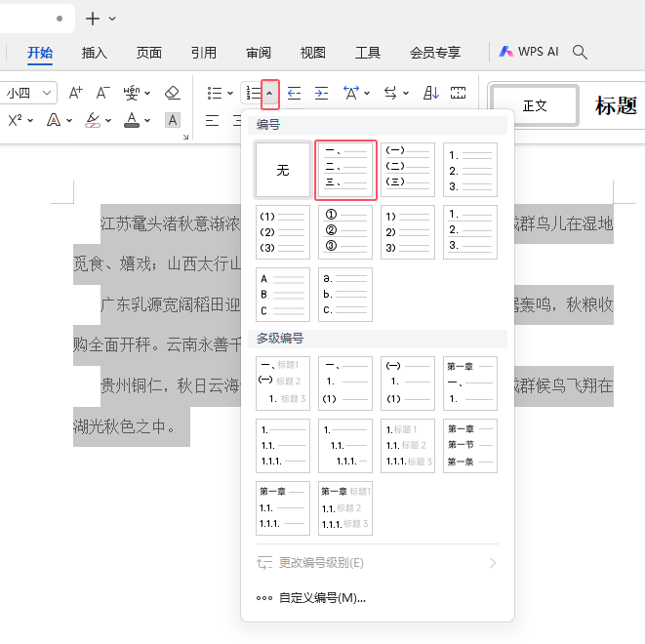Expand the font color dropdown arrow
The height and width of the screenshot is (644, 645).
147,120
